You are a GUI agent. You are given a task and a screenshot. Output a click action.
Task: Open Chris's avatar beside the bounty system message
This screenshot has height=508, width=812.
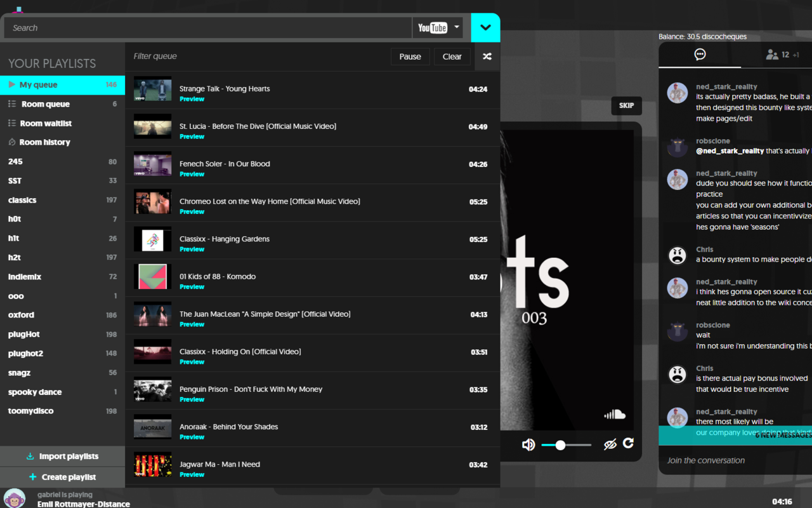pos(678,256)
